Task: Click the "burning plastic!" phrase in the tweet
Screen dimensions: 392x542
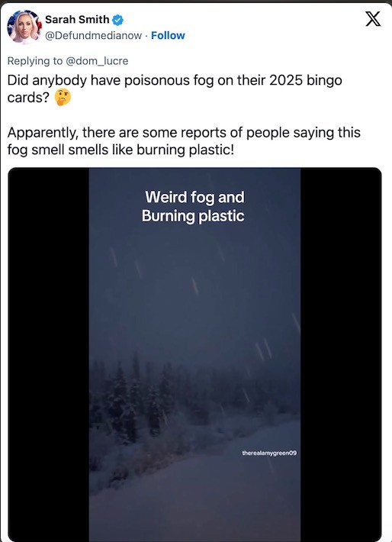Action: [185, 150]
